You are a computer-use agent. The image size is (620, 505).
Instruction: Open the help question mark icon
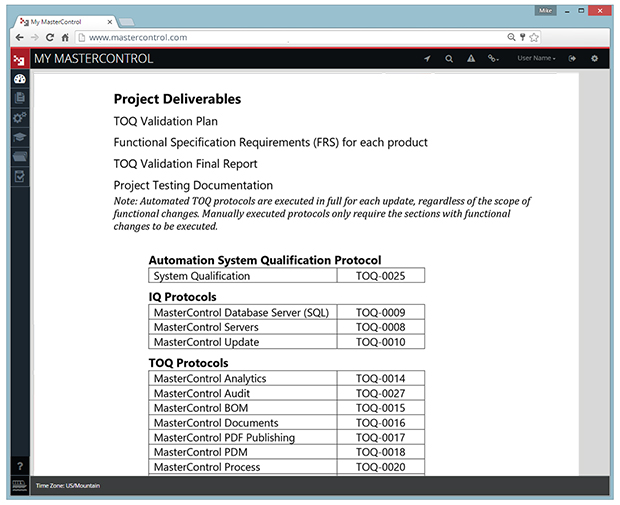20,466
